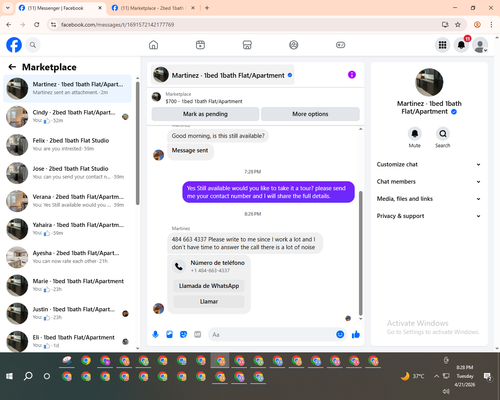Expand Chat members section
This screenshot has height=400, width=500.
[429, 182]
